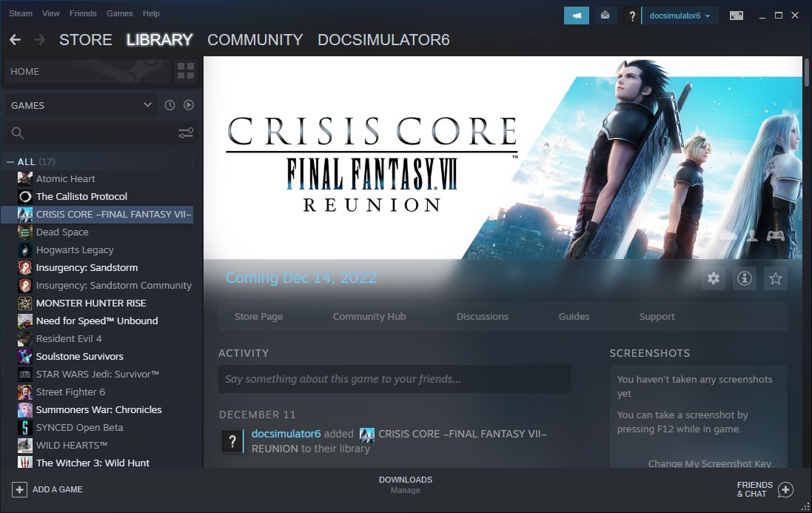Click the question mark avatar in activity
Screen dimensions: 812x513
tap(232, 441)
